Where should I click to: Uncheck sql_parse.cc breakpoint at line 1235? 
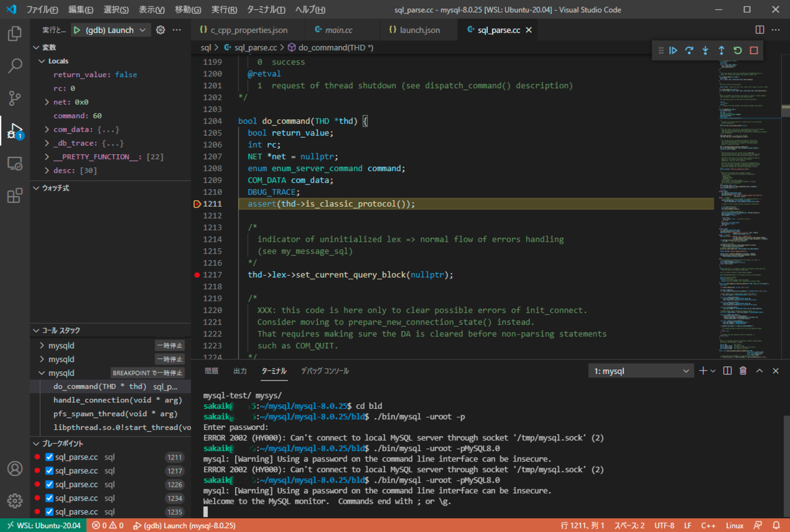(x=49, y=512)
